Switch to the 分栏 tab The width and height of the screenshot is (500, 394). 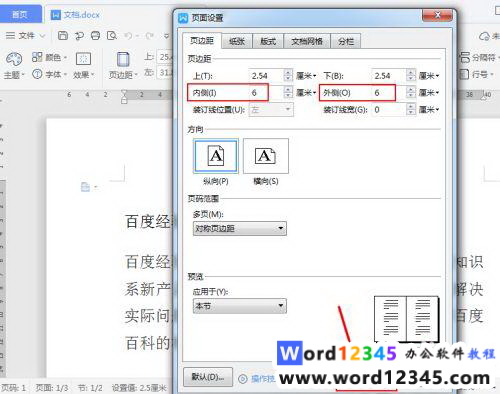[x=346, y=41]
